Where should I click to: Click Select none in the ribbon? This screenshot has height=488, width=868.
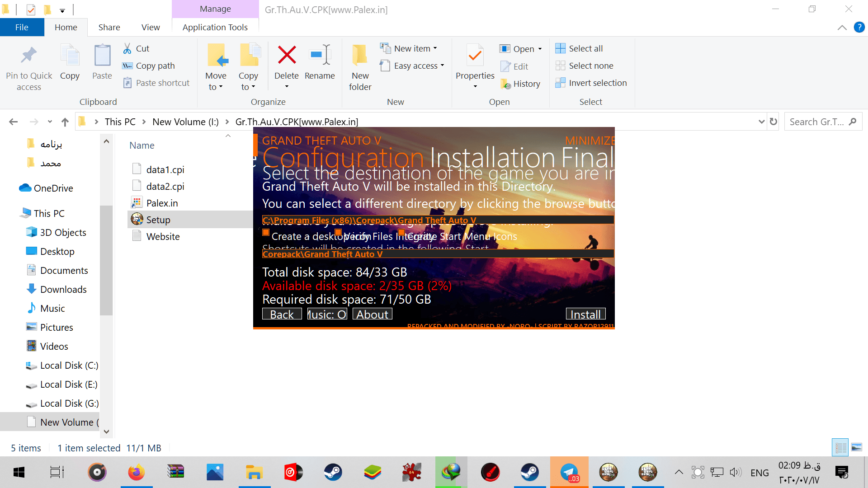pos(584,66)
